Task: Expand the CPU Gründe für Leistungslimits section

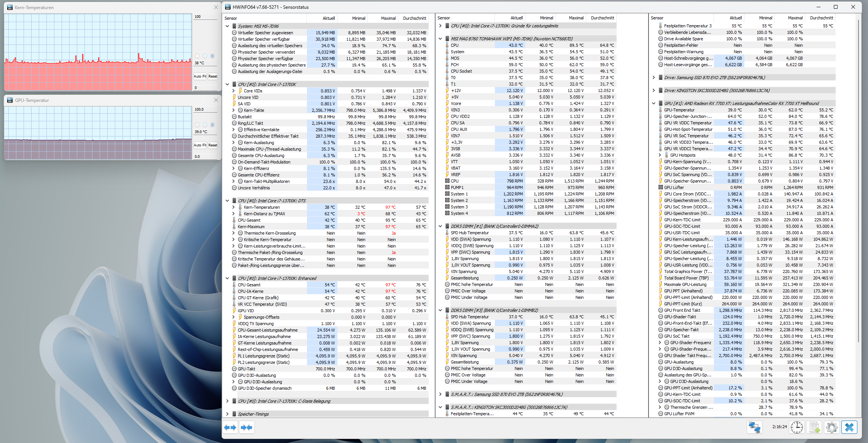Action: click(440, 25)
